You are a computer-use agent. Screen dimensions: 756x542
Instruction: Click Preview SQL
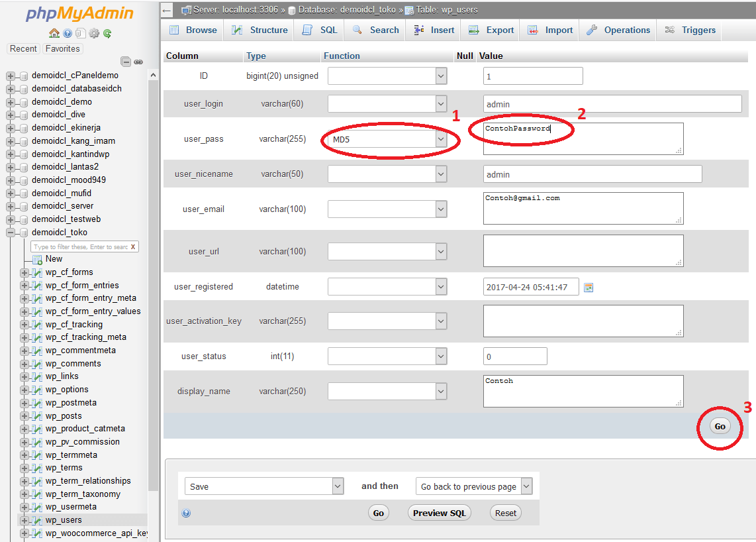(x=439, y=512)
